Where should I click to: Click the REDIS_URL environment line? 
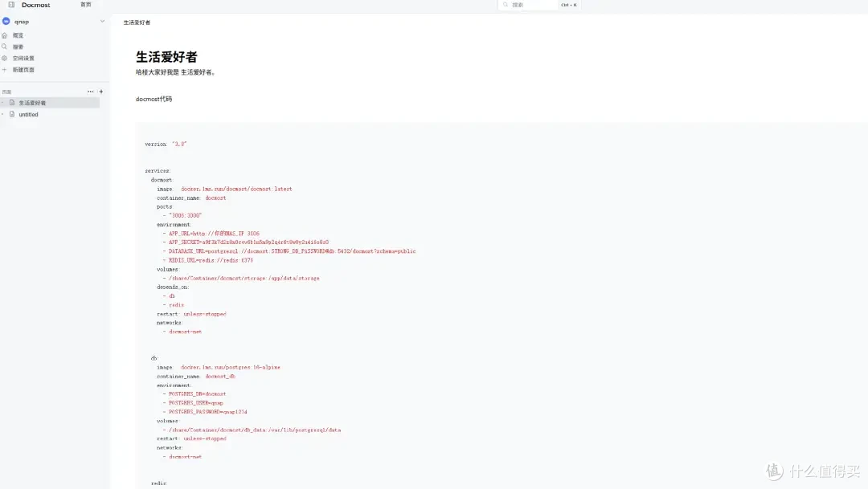point(207,260)
